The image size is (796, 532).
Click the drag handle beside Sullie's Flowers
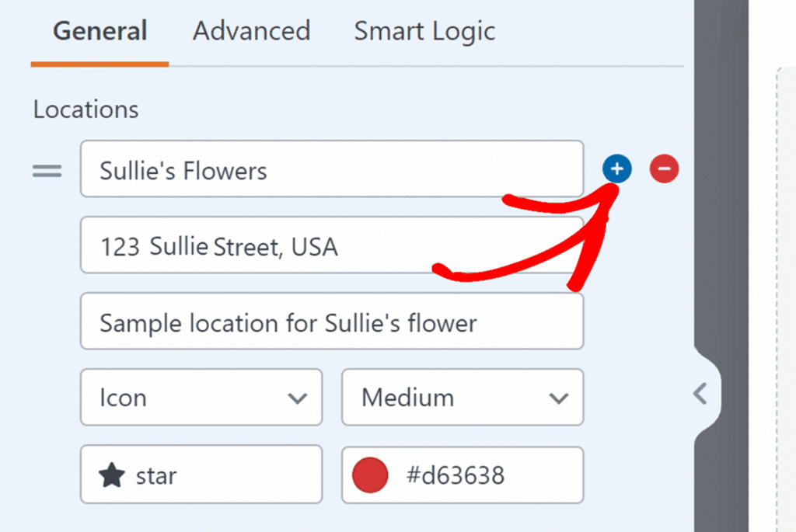(x=47, y=170)
